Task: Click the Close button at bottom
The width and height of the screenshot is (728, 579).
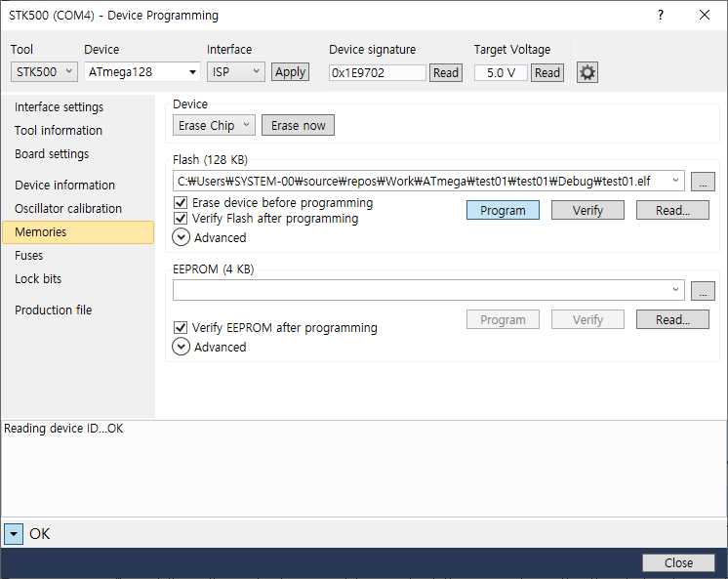Action: click(x=679, y=563)
